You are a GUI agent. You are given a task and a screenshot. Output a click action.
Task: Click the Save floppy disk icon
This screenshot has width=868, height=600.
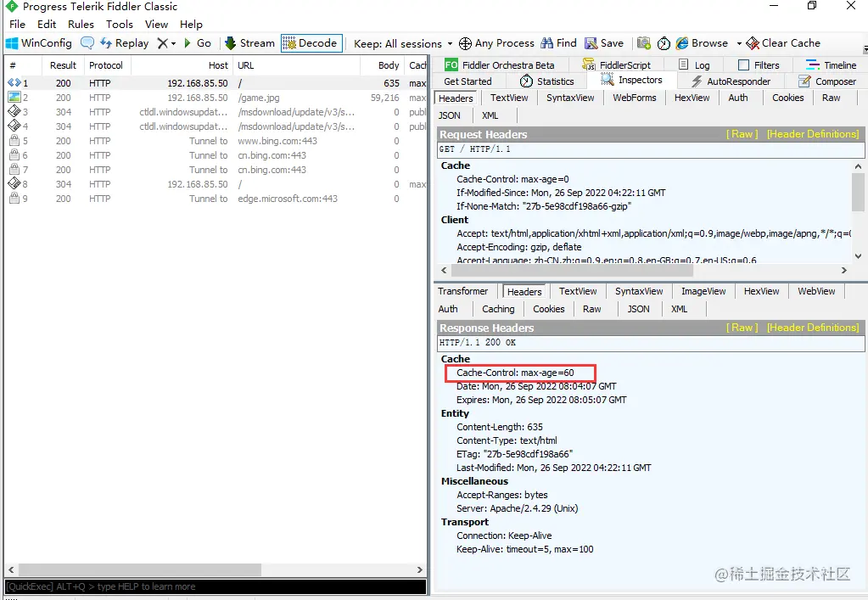(591, 43)
